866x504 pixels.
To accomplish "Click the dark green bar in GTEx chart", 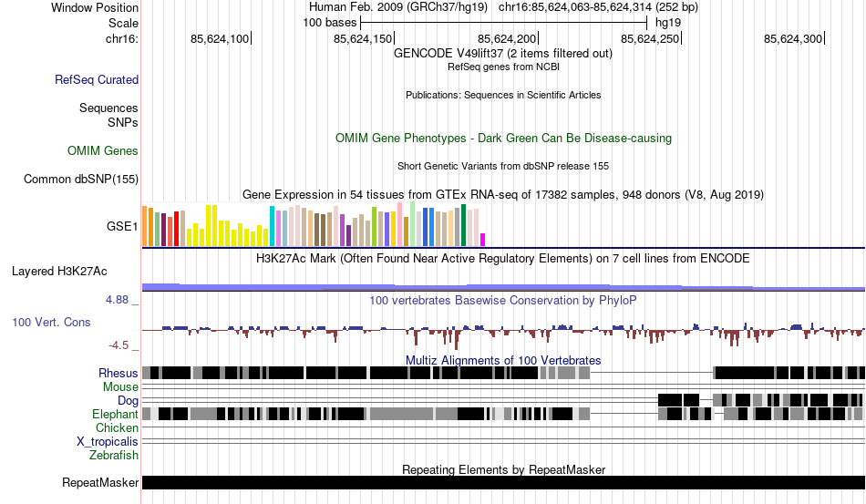I will pyautogui.click(x=463, y=225).
